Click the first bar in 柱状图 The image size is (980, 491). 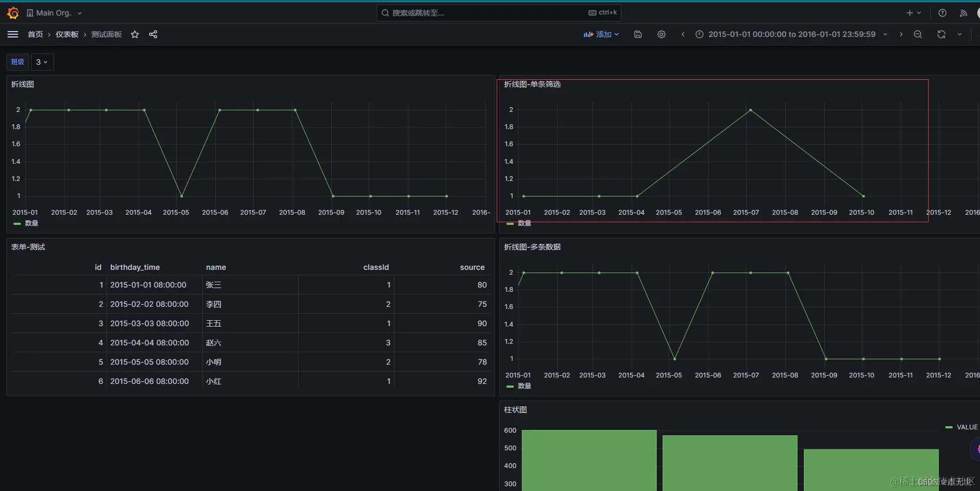pyautogui.click(x=589, y=460)
